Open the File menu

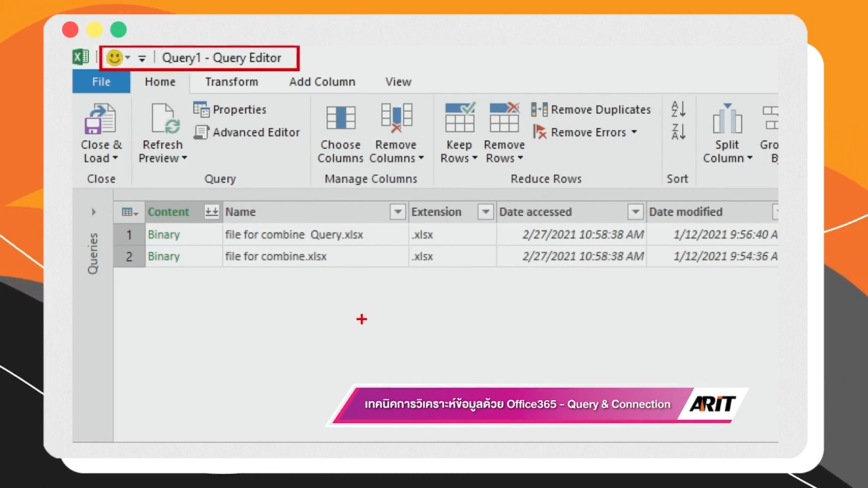click(x=100, y=81)
